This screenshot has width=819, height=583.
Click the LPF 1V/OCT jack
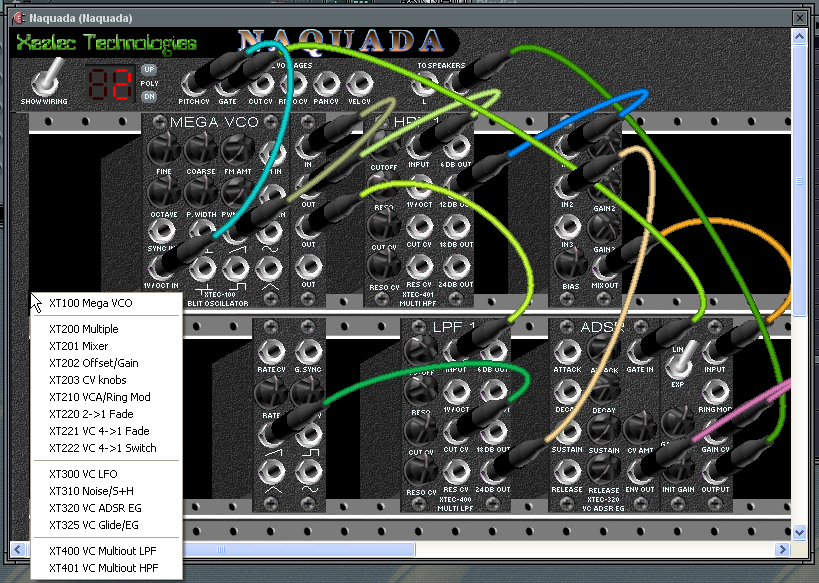coord(456,391)
